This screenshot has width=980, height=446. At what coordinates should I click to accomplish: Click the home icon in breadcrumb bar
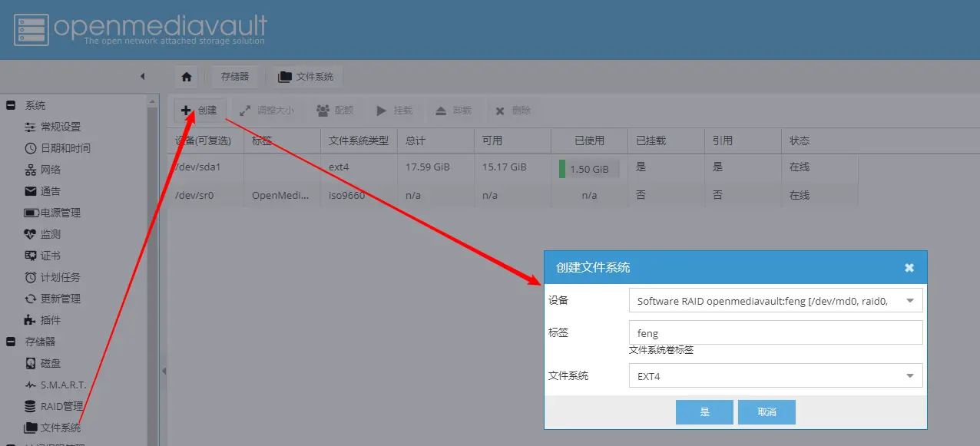[186, 77]
